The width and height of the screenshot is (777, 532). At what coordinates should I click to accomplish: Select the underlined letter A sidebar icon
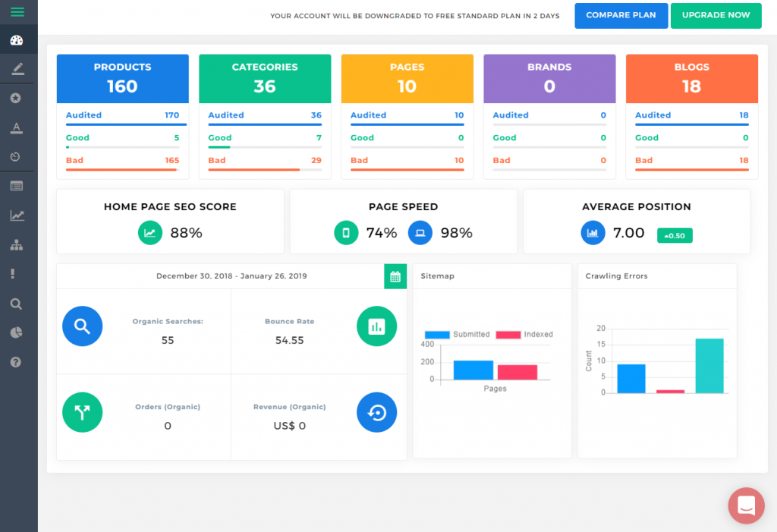tap(17, 127)
